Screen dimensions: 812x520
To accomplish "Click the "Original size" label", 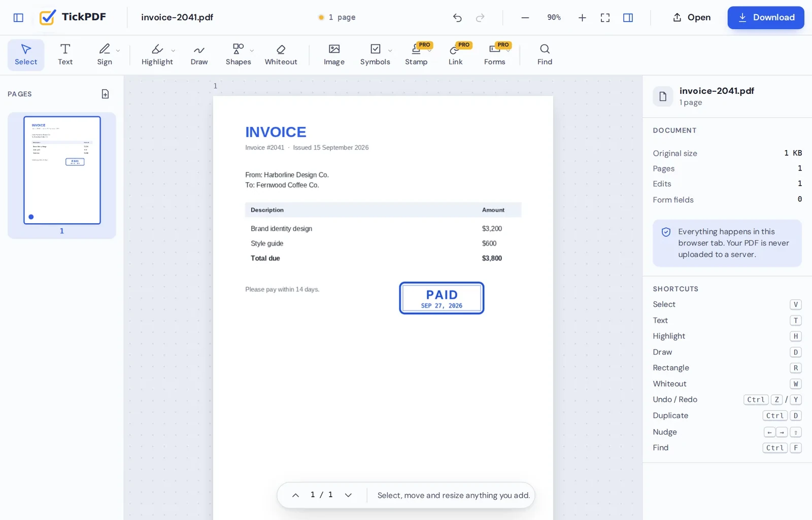I will coord(674,153).
